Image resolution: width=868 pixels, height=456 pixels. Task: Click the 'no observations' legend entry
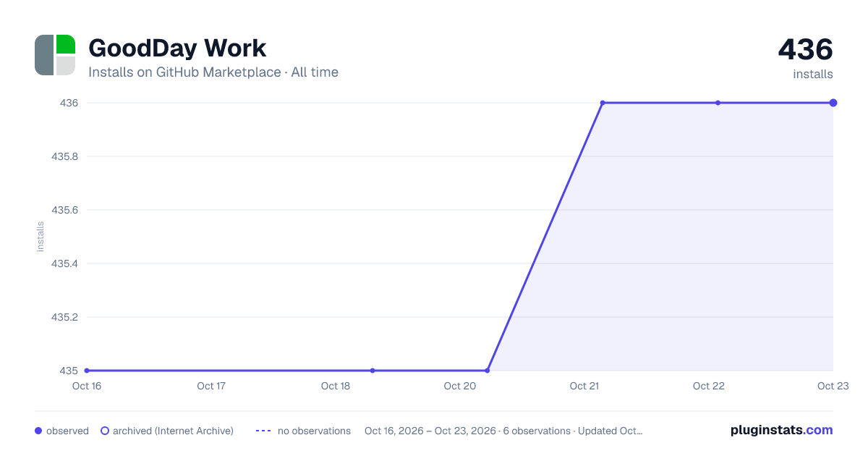(303, 431)
